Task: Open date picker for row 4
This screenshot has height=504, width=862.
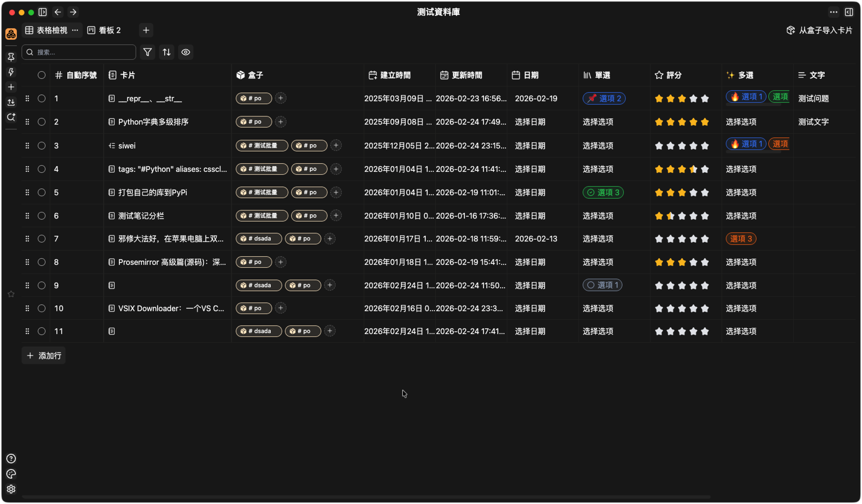Action: click(x=530, y=169)
